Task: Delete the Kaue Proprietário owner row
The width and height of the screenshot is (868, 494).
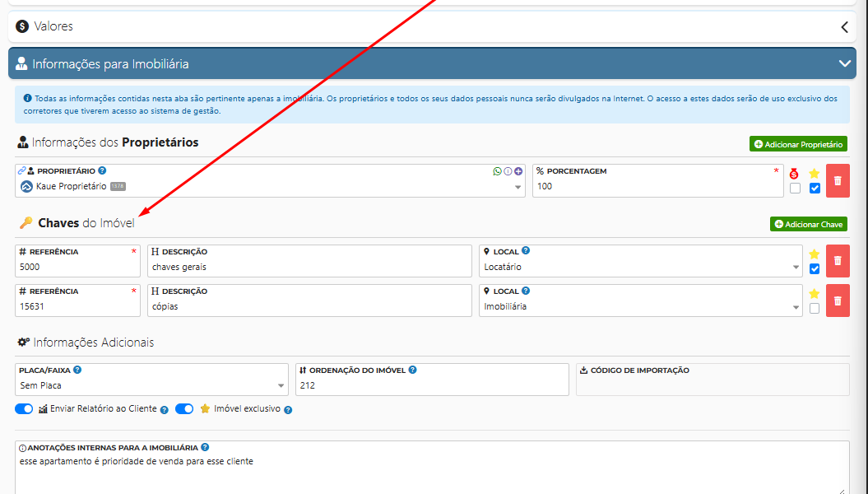Action: (x=838, y=181)
